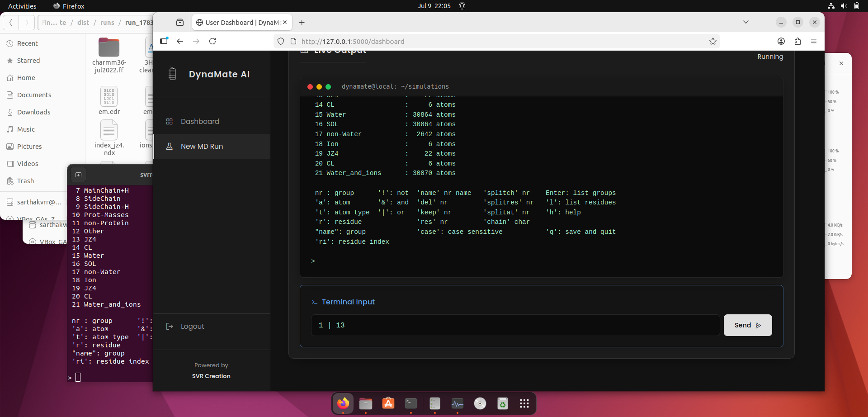Select the index_jz4.ndx file

(109, 138)
